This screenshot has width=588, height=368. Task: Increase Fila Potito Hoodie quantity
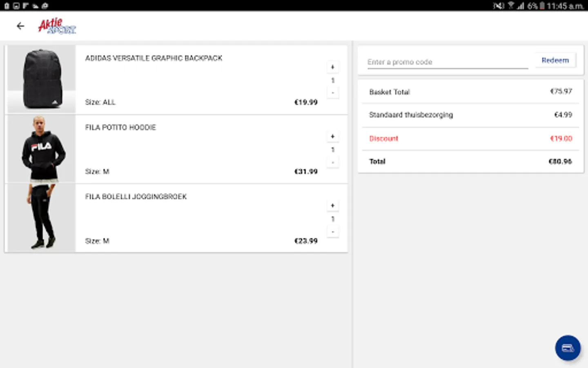(x=332, y=136)
